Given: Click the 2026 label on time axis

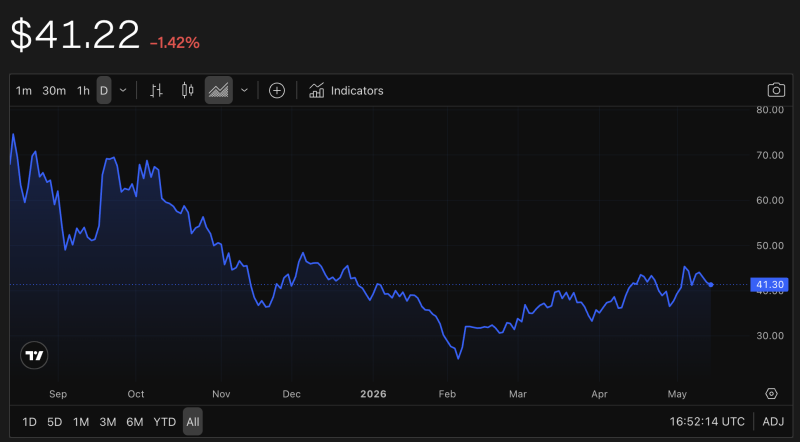Looking at the screenshot, I should click(373, 394).
